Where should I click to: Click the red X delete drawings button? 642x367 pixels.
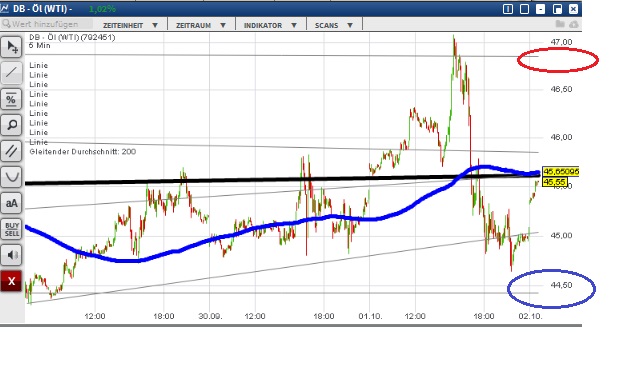click(11, 281)
